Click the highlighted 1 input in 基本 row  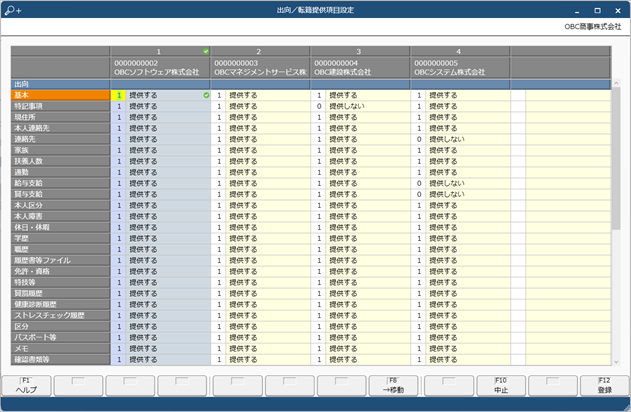[119, 95]
